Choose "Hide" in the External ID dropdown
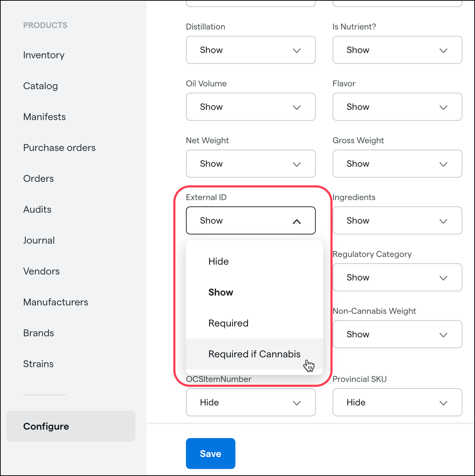The image size is (475, 476). tap(219, 261)
